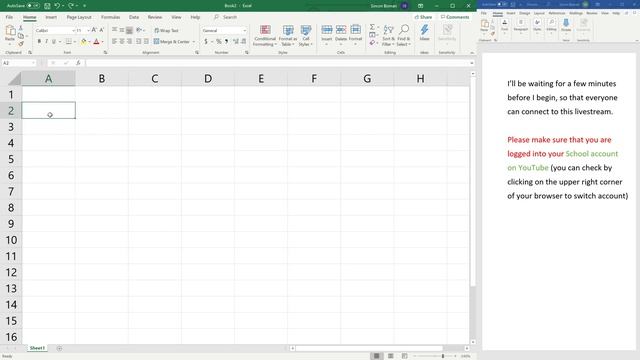Toggle Wrap Text in Excel
This screenshot has width=640, height=360.
pos(166,31)
